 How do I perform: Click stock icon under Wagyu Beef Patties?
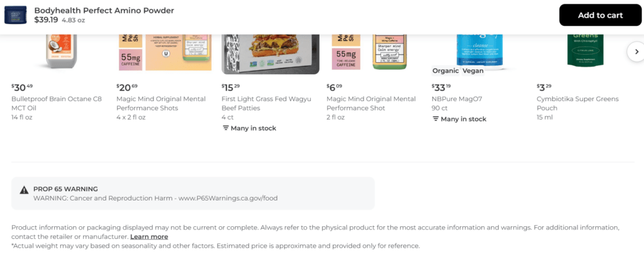226,128
